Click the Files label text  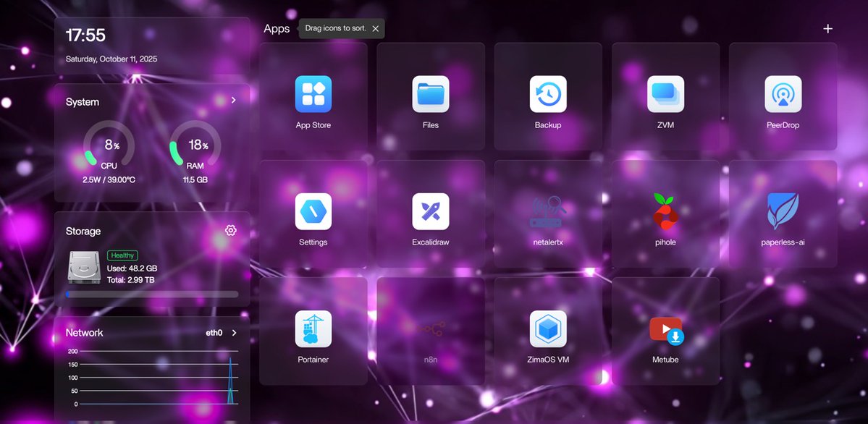[431, 125]
